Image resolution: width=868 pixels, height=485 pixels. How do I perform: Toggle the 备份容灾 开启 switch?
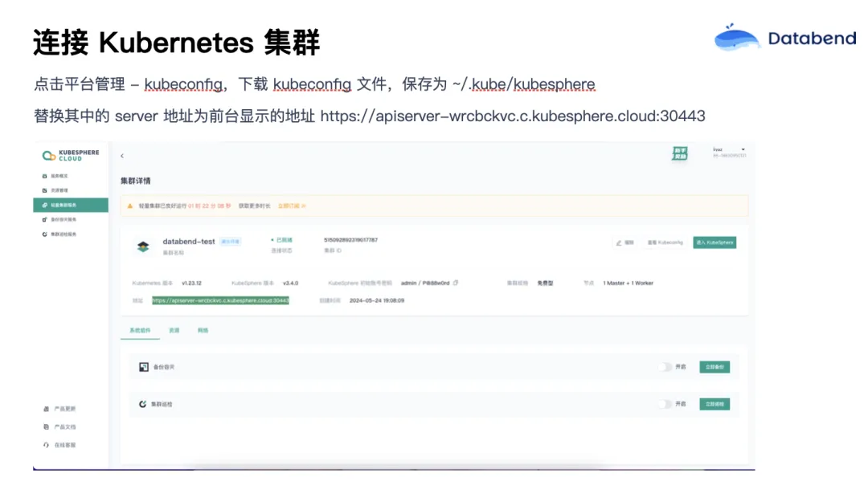point(665,367)
